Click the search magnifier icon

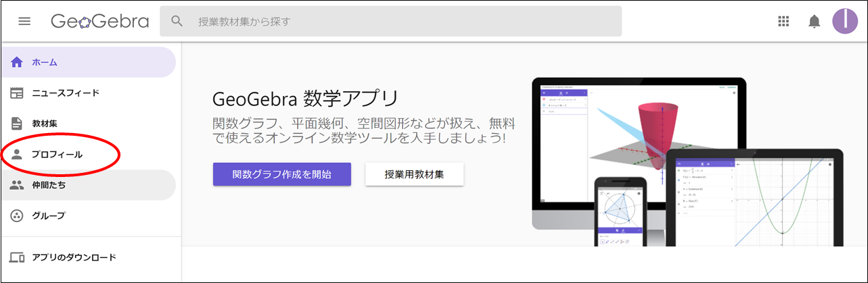[x=177, y=21]
